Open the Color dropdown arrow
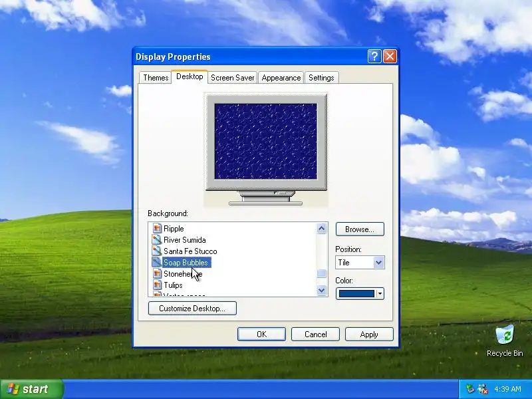This screenshot has height=399, width=532. click(x=380, y=293)
